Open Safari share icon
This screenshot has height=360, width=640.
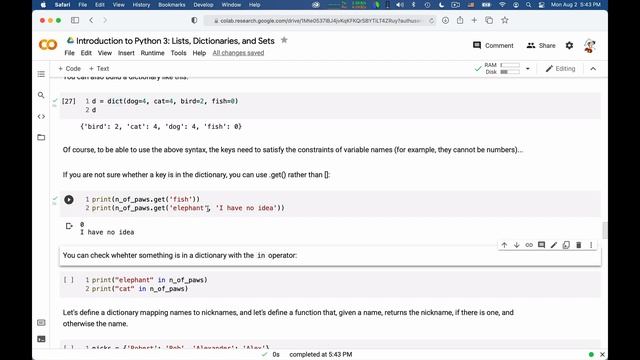tap(460, 20)
